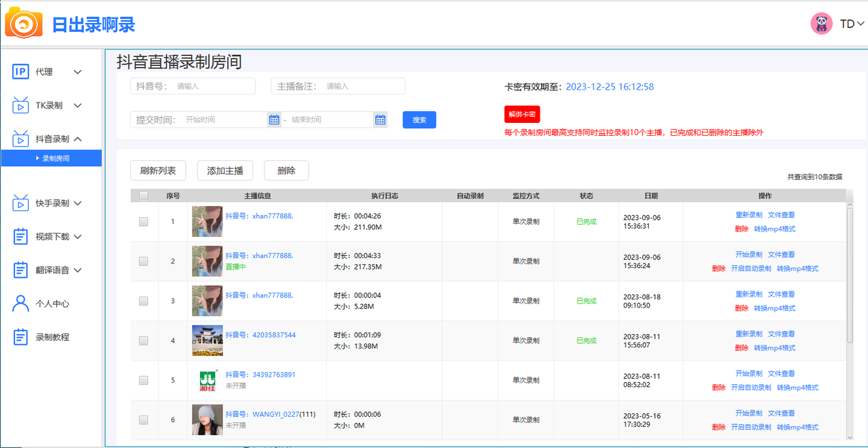Expand the 快手录制 sidebar menu chevron
Viewport: 868px width, 448px height.
(x=77, y=203)
